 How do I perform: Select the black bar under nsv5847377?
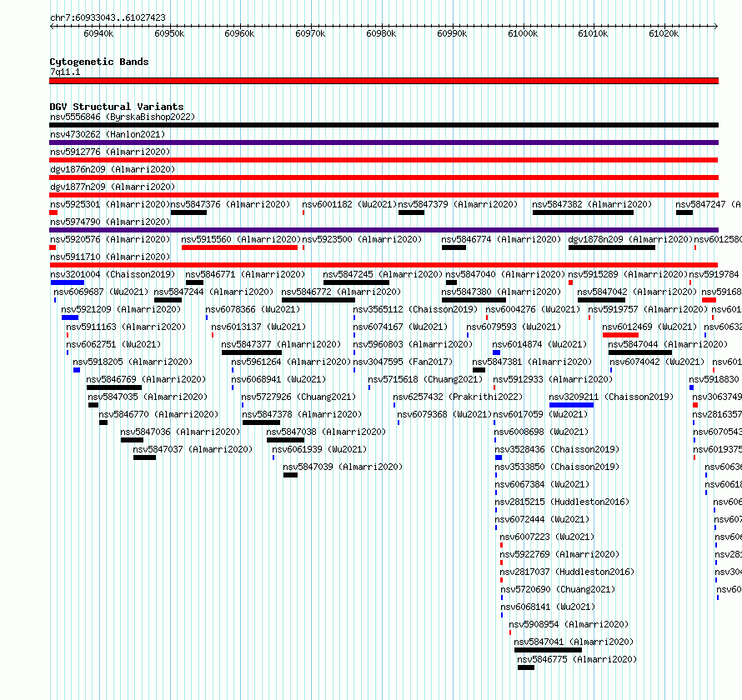(252, 352)
